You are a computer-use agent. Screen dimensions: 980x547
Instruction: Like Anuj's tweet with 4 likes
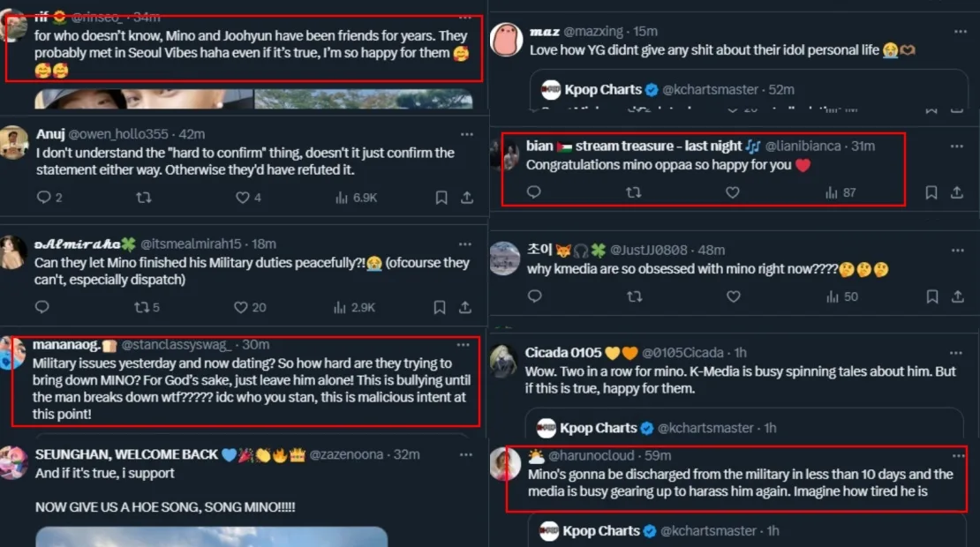point(243,198)
